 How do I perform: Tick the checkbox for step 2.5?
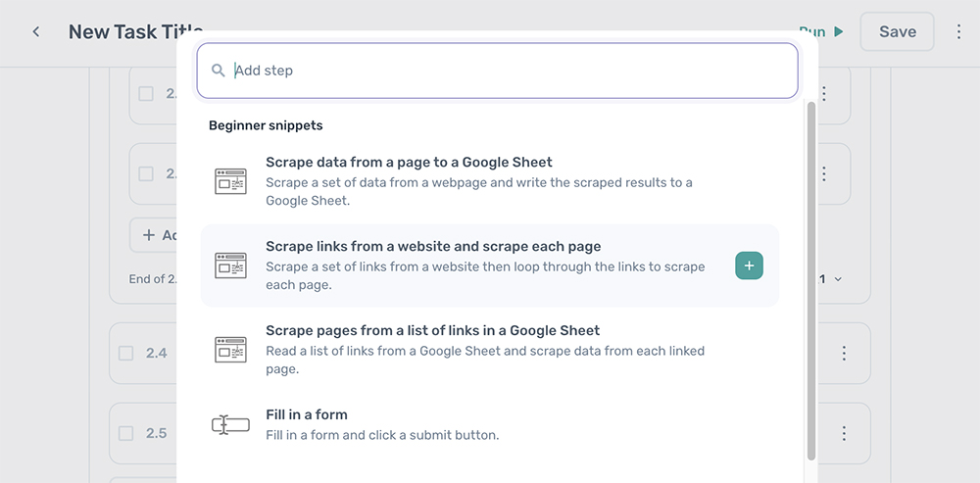126,433
